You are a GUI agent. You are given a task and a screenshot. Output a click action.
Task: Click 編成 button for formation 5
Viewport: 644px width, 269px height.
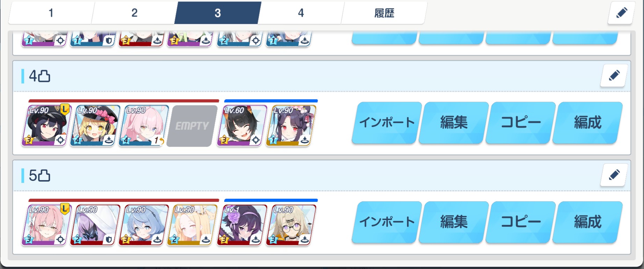pos(588,222)
